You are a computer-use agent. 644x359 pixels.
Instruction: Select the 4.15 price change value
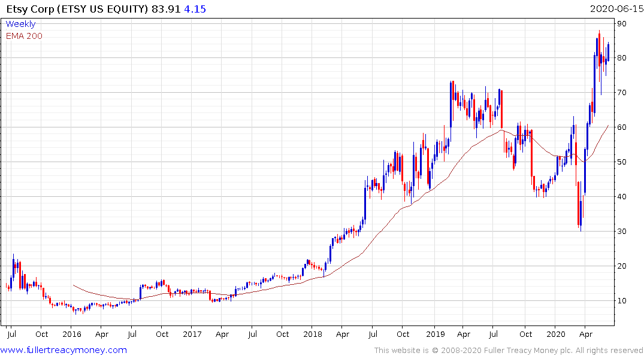click(x=195, y=9)
